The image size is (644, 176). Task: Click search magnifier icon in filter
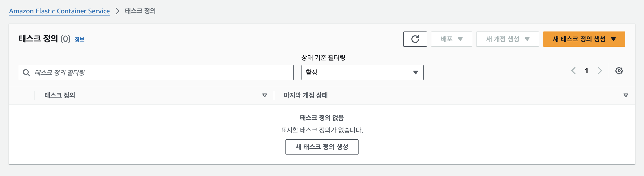[x=26, y=73]
